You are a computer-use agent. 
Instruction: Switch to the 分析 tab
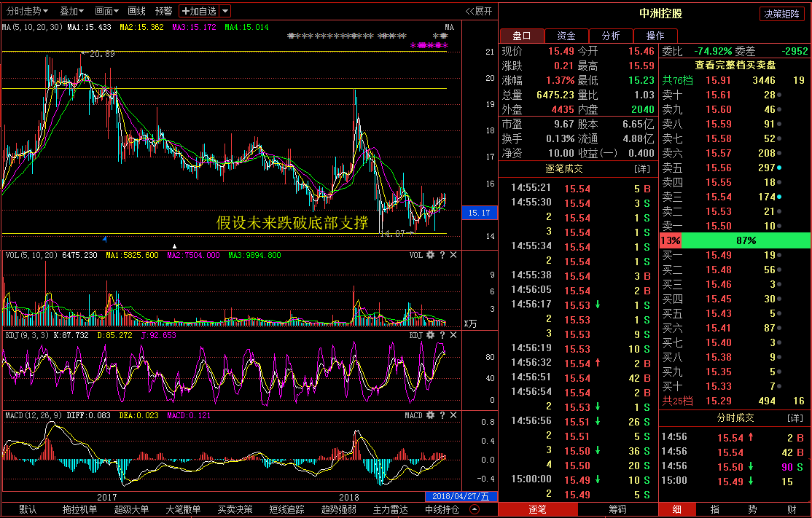(610, 36)
